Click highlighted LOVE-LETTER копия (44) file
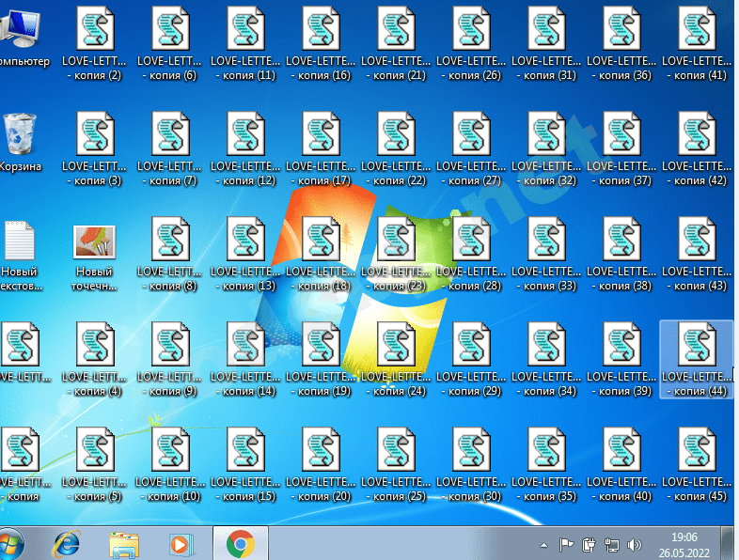Image resolution: width=739 pixels, height=560 pixels. (x=697, y=359)
